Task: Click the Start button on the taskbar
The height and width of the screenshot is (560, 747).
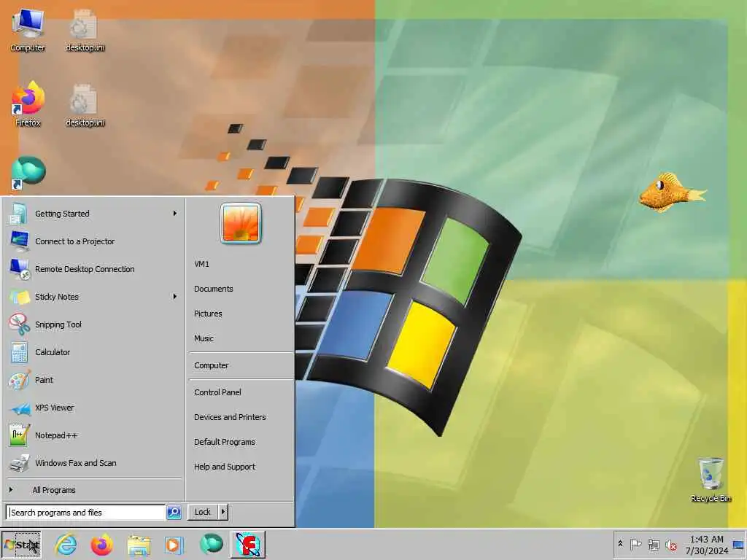Action: [21, 545]
